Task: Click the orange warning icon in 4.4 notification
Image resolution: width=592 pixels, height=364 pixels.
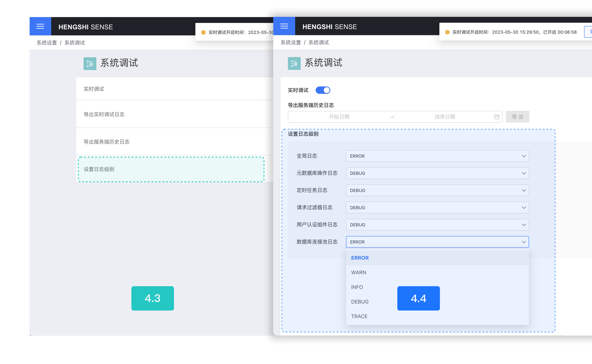Action: [x=447, y=32]
